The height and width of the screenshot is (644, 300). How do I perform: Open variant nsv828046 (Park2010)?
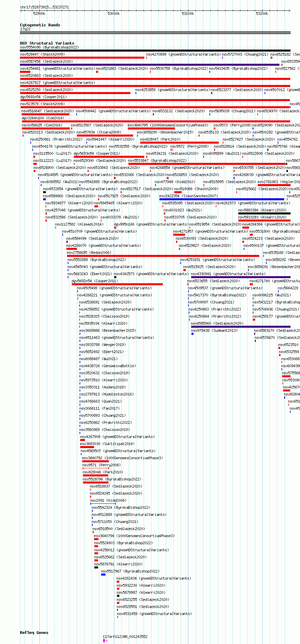pos(103,472)
